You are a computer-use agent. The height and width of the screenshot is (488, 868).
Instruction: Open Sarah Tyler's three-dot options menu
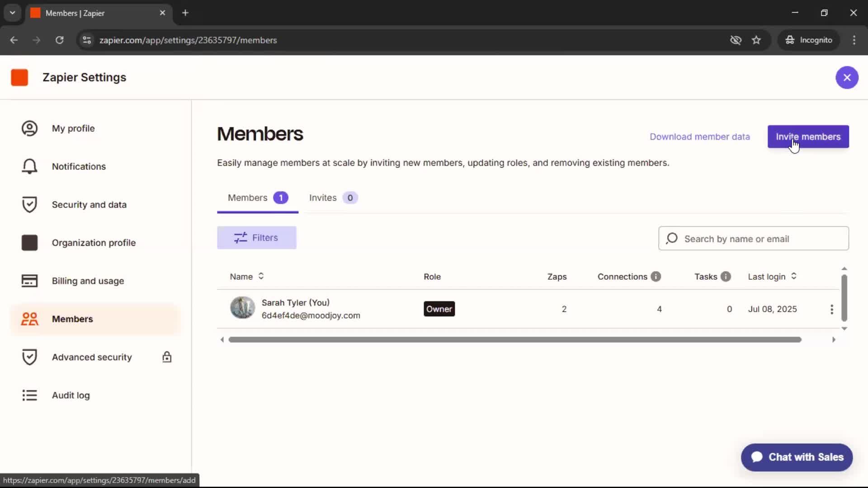831,309
